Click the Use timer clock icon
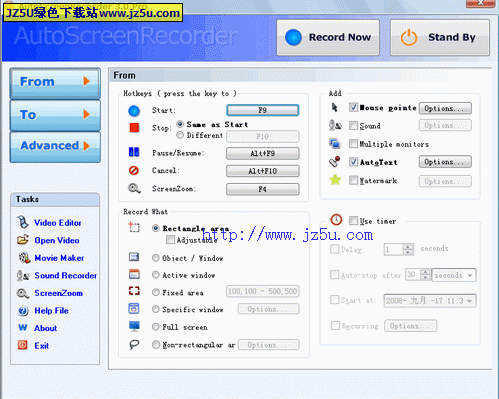 click(336, 219)
